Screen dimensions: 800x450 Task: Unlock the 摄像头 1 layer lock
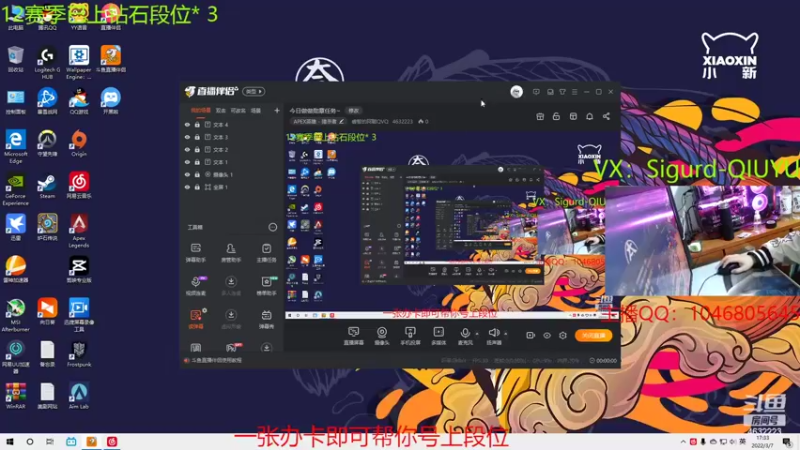197,174
